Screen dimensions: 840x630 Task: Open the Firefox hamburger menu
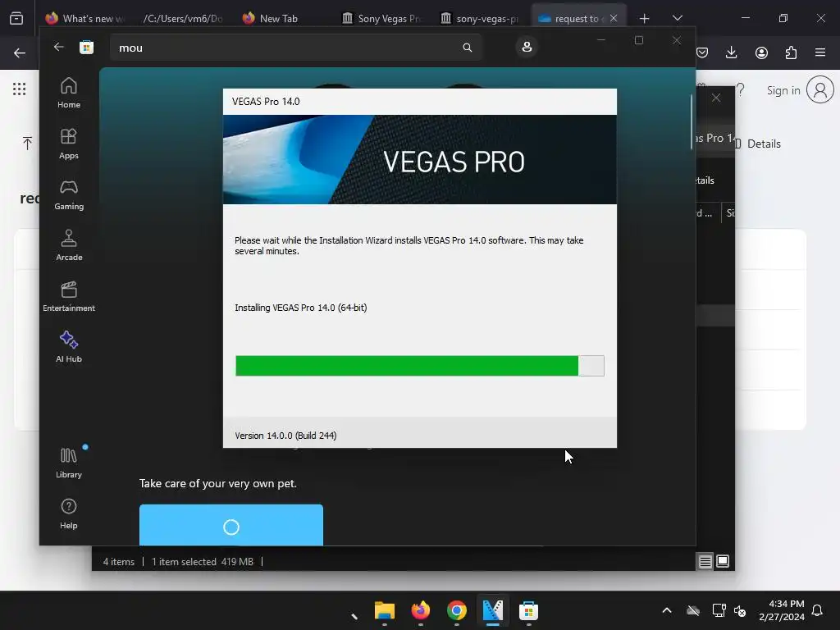point(820,52)
